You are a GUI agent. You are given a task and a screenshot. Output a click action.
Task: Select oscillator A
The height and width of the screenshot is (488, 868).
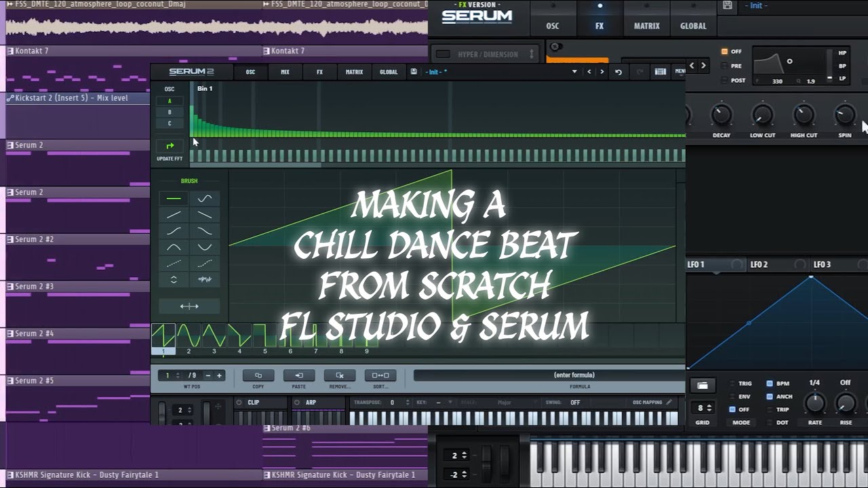[170, 101]
